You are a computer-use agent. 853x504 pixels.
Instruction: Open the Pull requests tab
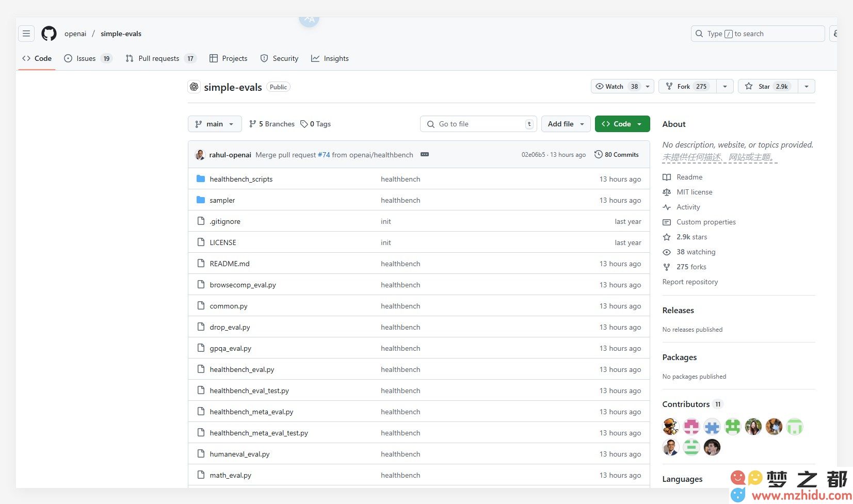click(161, 58)
